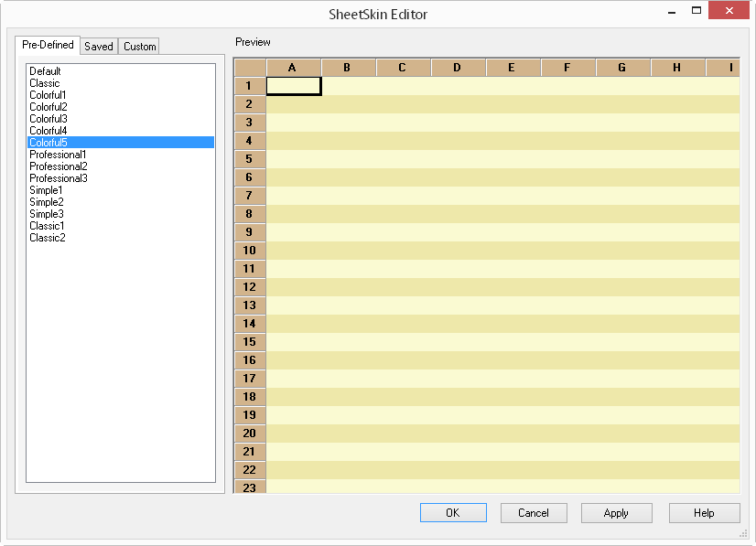
Task: Apply the selected skin
Action: [616, 512]
